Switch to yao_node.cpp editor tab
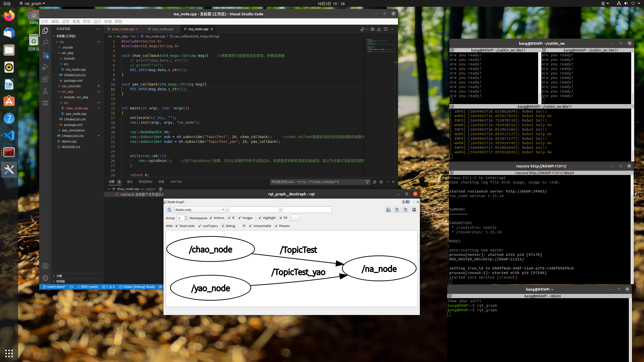Screen dimensions: 644x362 163,29
